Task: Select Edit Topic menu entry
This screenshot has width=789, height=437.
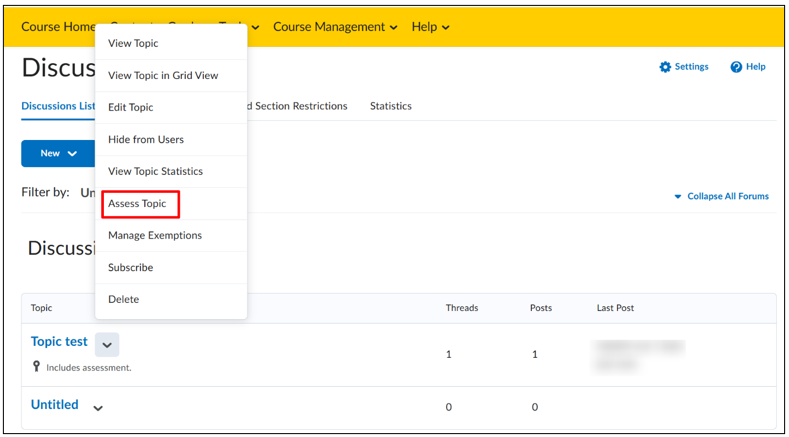Action: coord(131,107)
